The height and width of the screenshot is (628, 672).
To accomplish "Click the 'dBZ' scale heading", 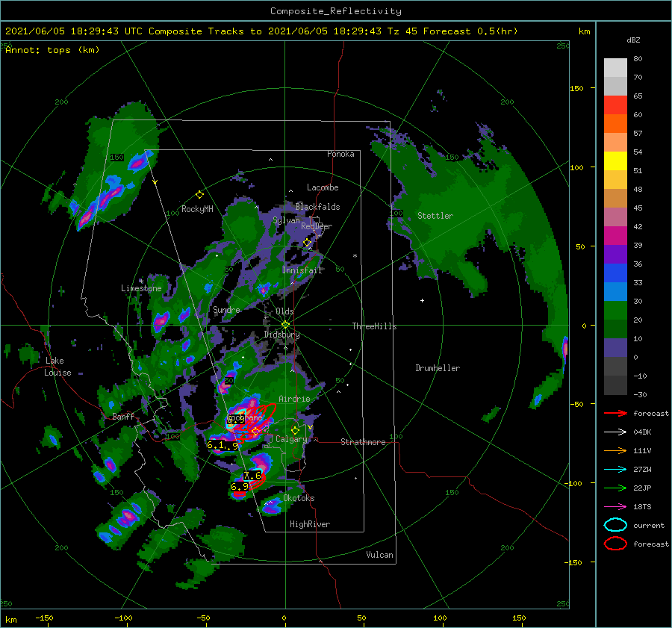I will click(633, 40).
